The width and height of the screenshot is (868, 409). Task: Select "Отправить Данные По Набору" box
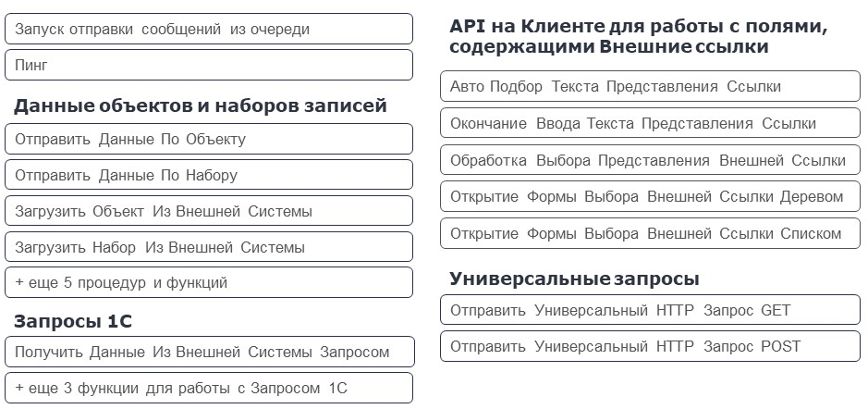click(x=208, y=175)
